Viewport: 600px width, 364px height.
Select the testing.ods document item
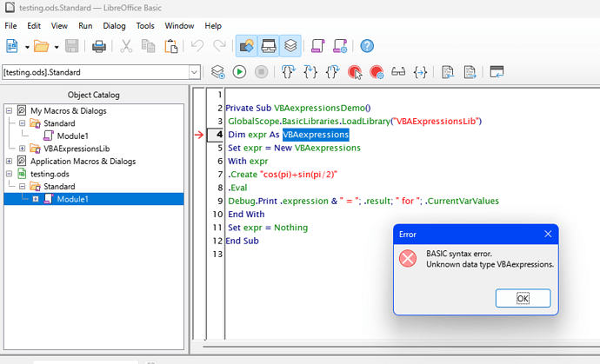pos(50,174)
